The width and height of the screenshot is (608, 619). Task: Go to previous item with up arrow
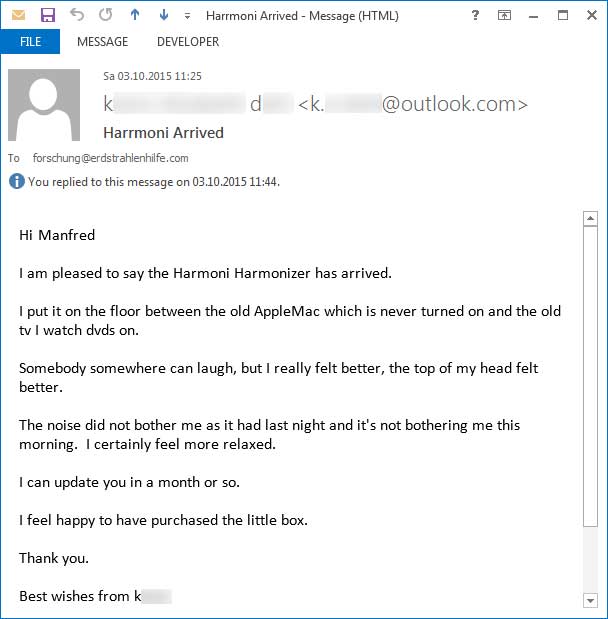click(x=135, y=15)
